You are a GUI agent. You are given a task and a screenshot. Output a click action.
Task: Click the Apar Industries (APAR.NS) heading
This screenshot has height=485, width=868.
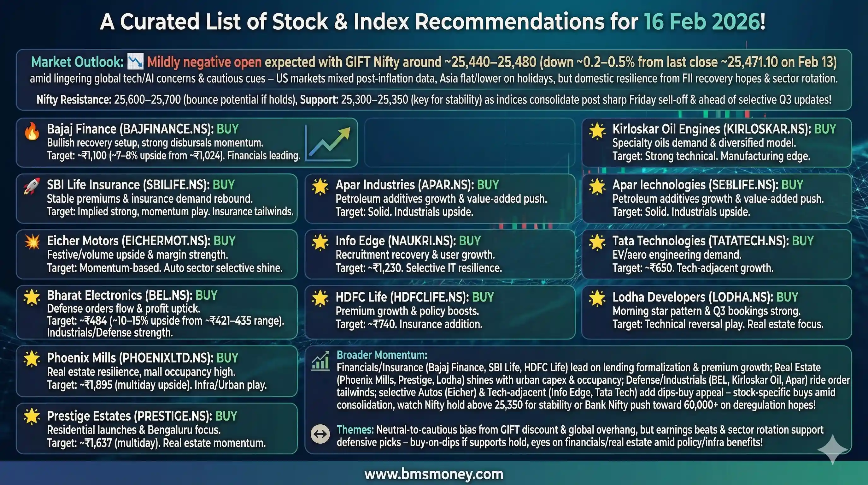(405, 185)
